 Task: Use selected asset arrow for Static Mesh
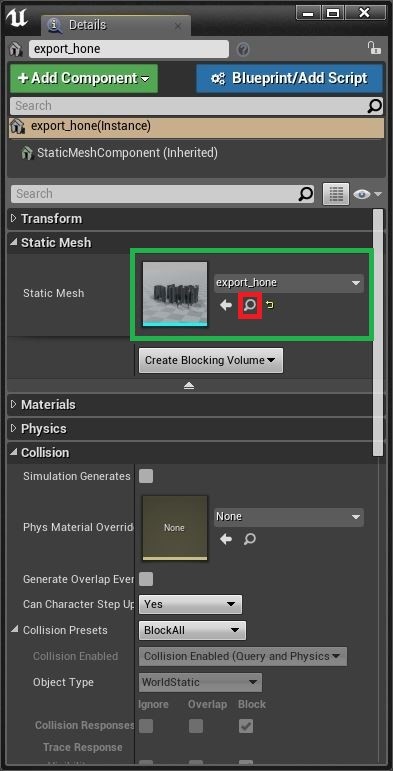click(226, 305)
